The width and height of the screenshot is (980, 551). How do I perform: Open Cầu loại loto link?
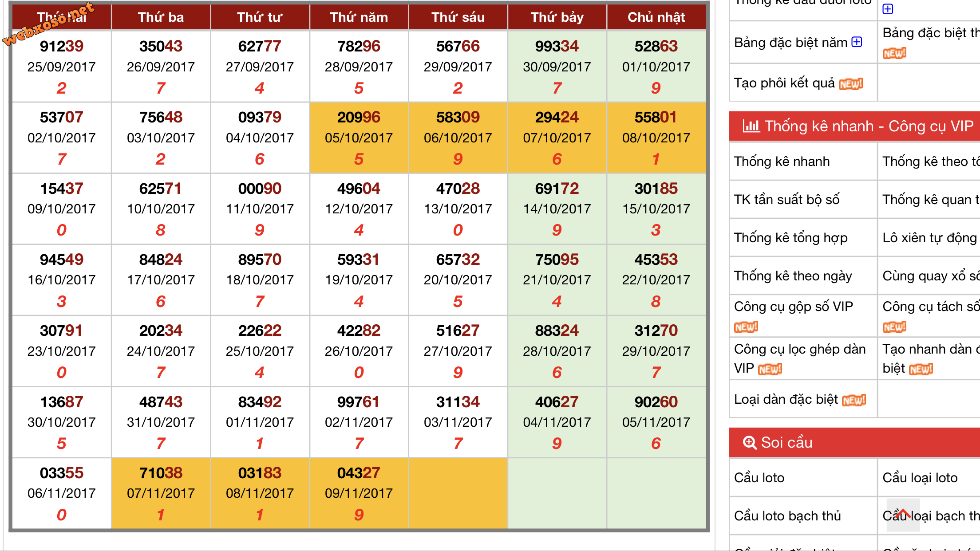point(920,478)
